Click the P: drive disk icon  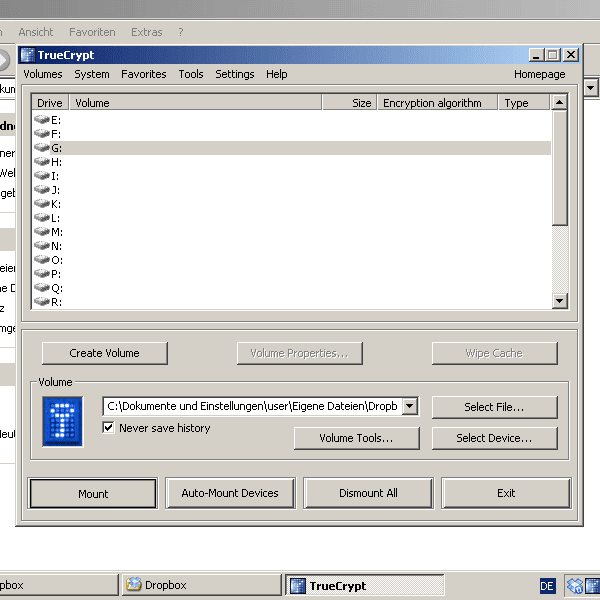click(42, 274)
